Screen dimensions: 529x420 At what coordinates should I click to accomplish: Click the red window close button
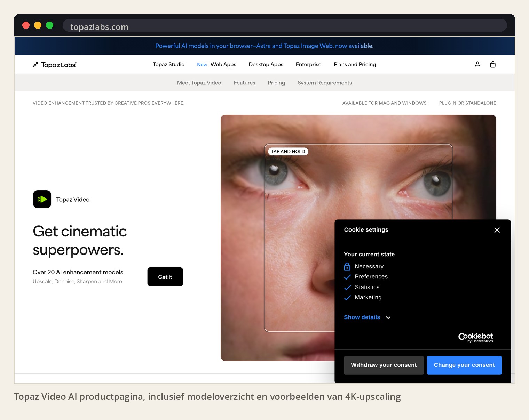coord(26,25)
